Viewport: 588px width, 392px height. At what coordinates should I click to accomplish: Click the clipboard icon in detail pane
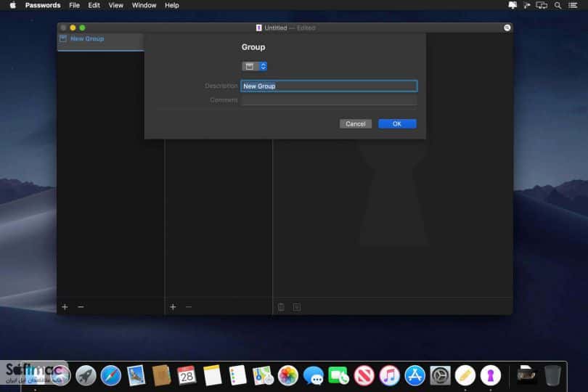(x=281, y=307)
